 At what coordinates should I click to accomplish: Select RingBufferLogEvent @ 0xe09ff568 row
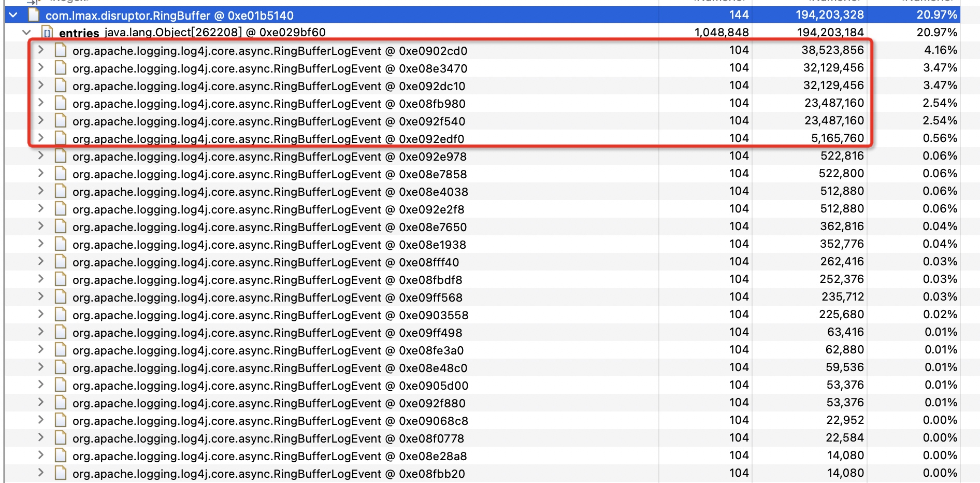pyautogui.click(x=267, y=297)
